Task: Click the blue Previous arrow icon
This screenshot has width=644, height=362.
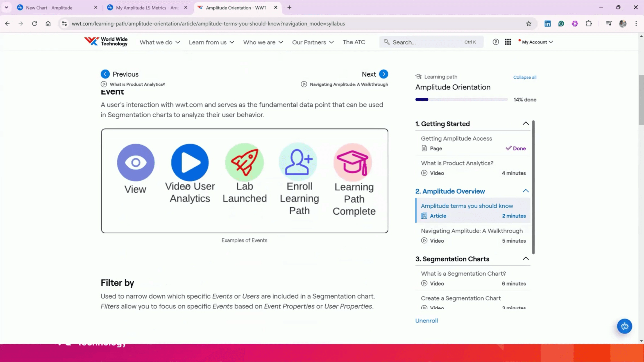Action: coord(105,74)
